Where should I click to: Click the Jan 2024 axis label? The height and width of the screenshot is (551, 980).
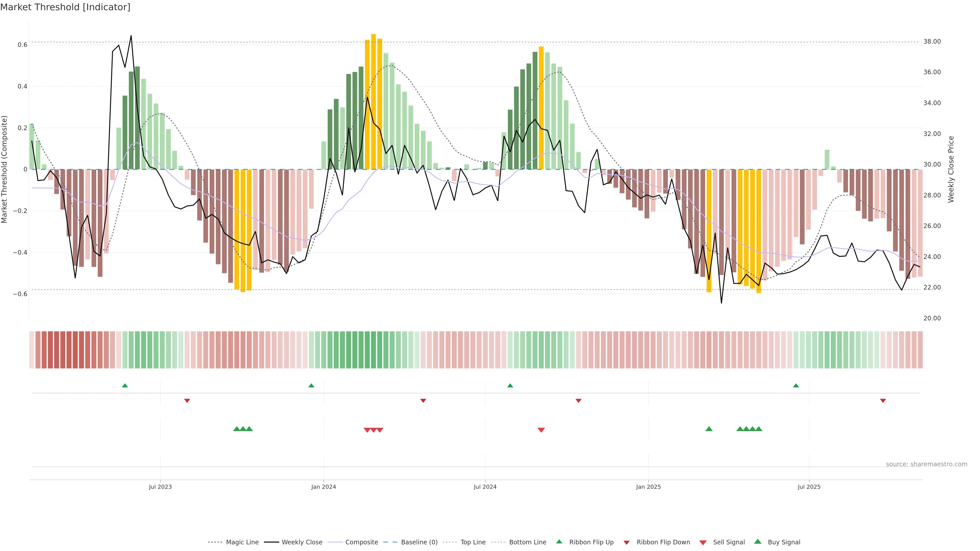click(323, 487)
